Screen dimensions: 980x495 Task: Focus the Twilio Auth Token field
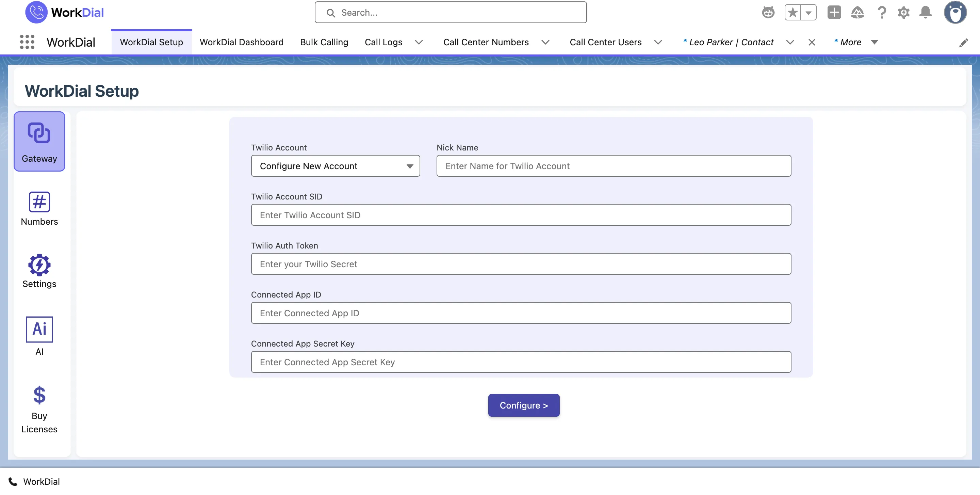click(x=521, y=264)
